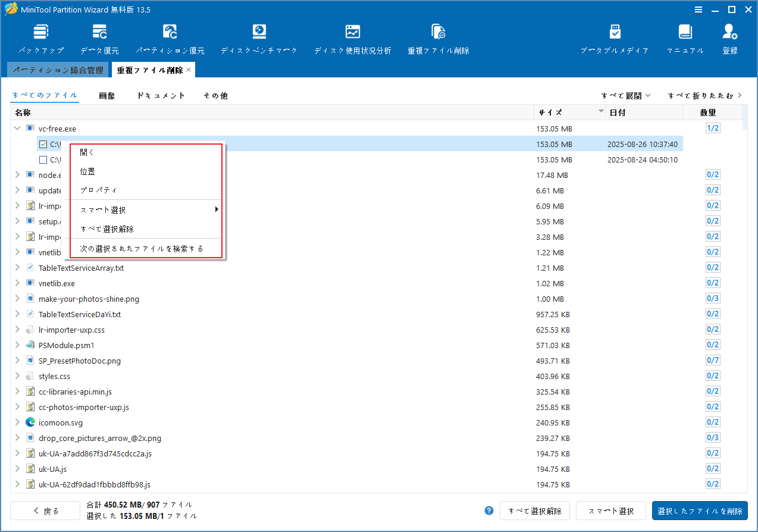Expand the node.exe duplicate group
Screen dimensions: 758x532
coord(17,175)
